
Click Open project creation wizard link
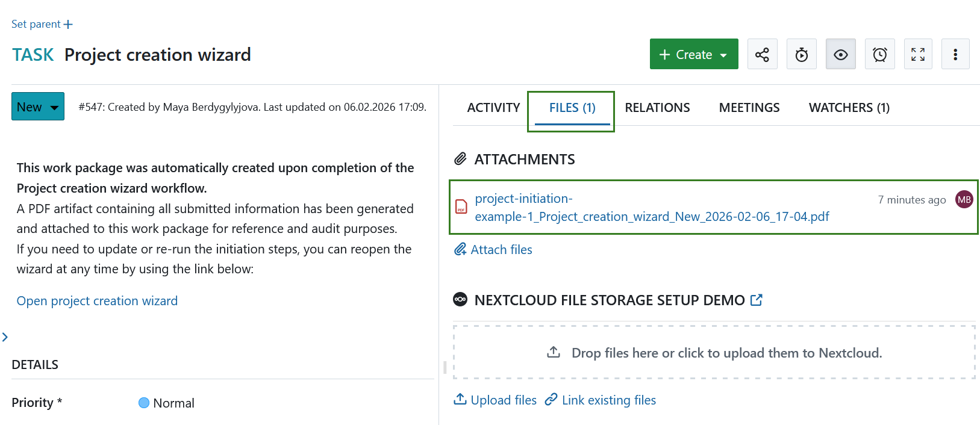97,301
